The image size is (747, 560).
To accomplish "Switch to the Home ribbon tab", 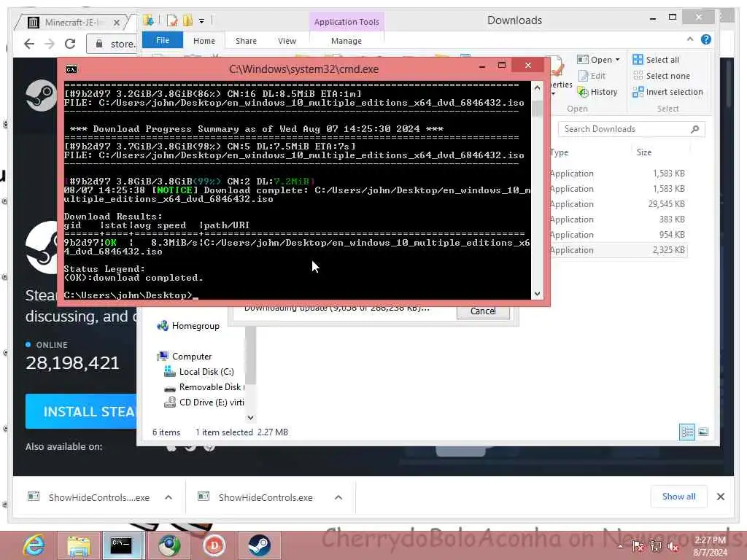I will point(204,41).
